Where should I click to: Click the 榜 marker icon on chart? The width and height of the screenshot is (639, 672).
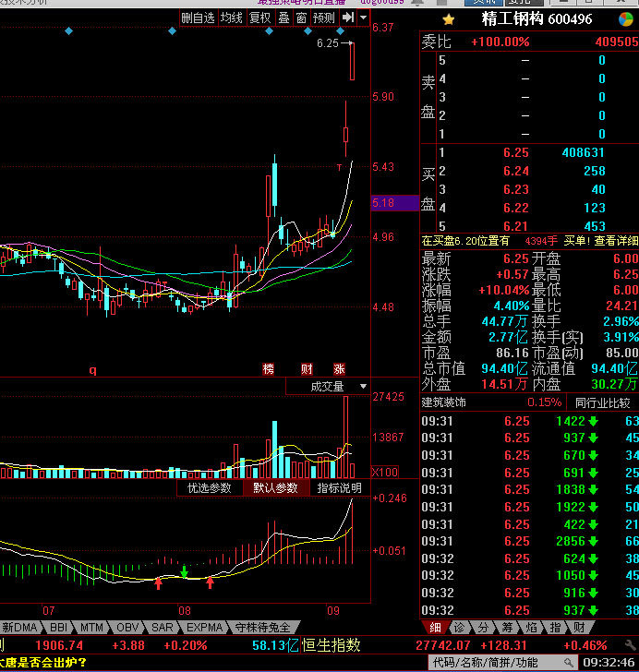click(x=269, y=369)
